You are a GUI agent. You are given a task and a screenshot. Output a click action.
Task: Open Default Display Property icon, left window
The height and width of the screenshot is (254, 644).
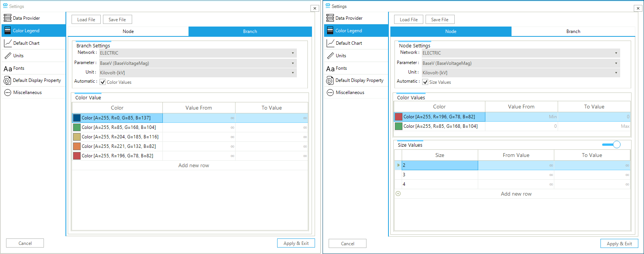tap(8, 80)
